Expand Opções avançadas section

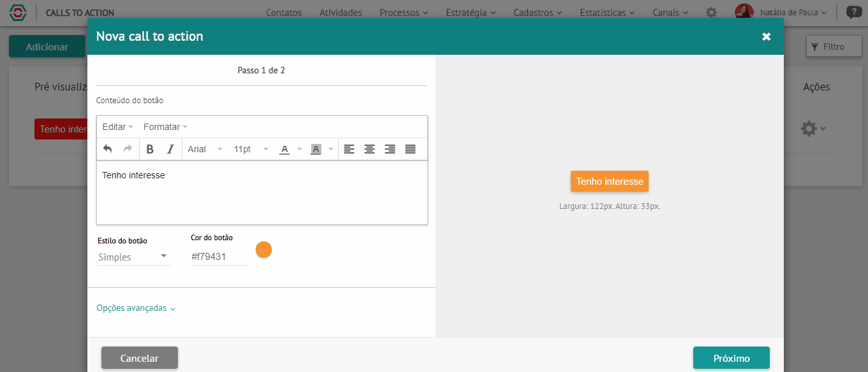pyautogui.click(x=136, y=308)
